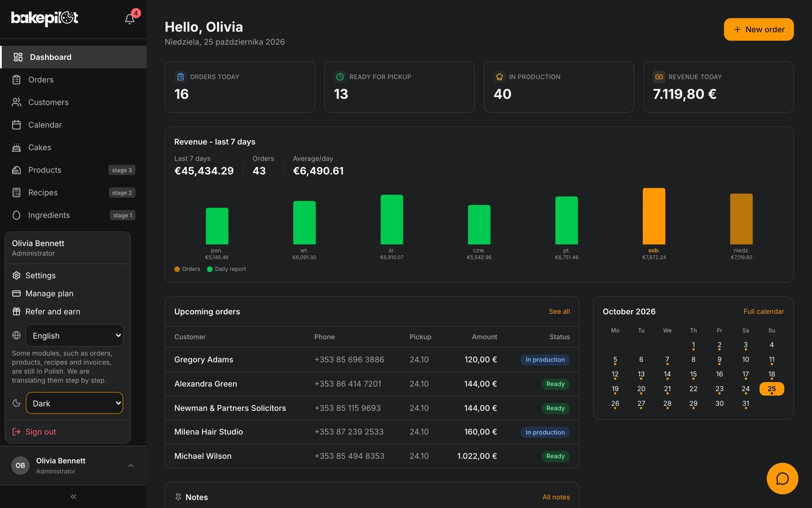The width and height of the screenshot is (812, 508).
Task: Select October 25 in the calendar
Action: pos(772,389)
